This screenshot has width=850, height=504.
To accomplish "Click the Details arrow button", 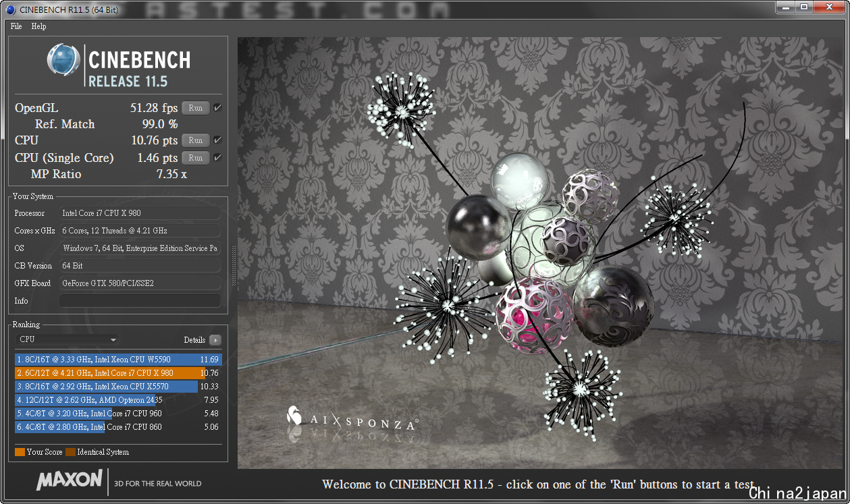I will coord(215,340).
